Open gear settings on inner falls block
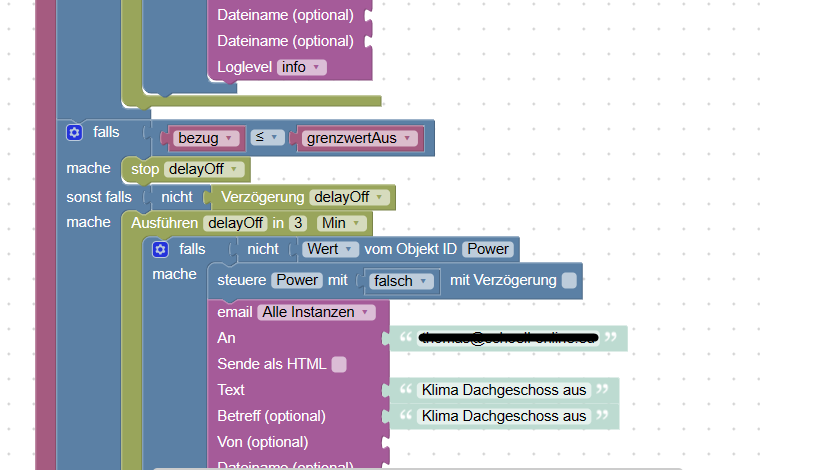Image resolution: width=834 pixels, height=470 pixels. pos(160,249)
